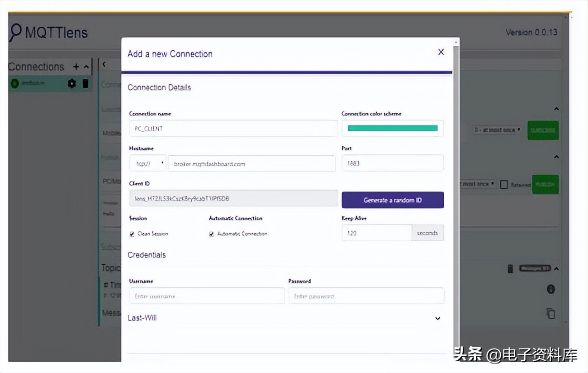Viewport: 588px width, 373px height.
Task: Disable the Automatic Connection checkbox
Action: pos(211,234)
